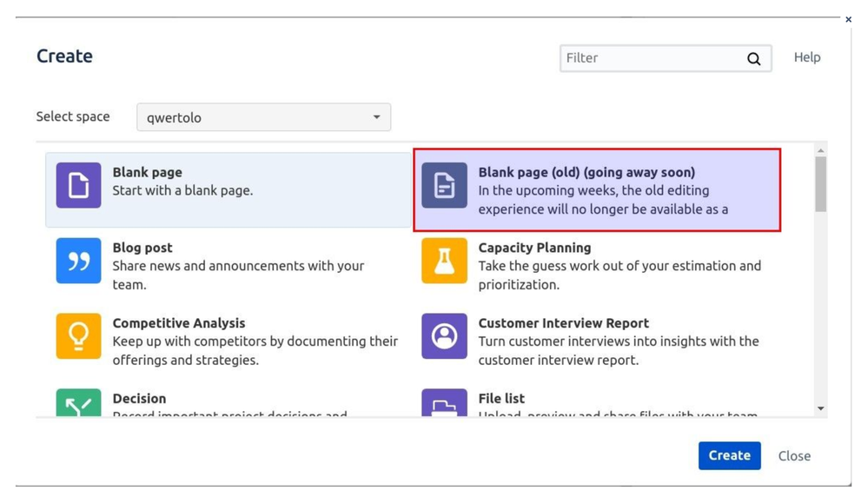Open the Help link
Screen dimensions: 868x504
(x=807, y=57)
